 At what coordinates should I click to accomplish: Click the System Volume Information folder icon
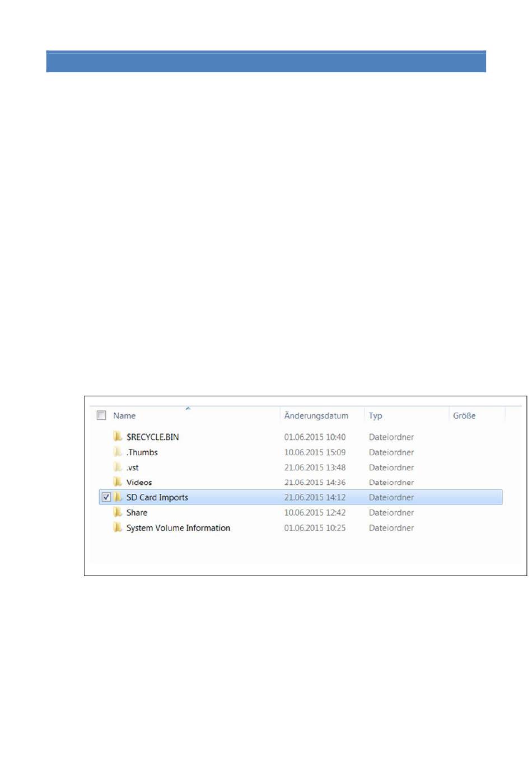coord(118,527)
